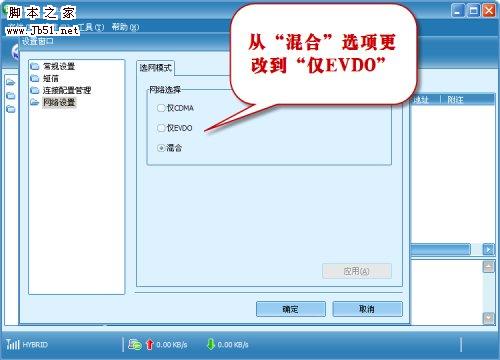Click the 确定 button
The image size is (500, 360).
(x=291, y=309)
